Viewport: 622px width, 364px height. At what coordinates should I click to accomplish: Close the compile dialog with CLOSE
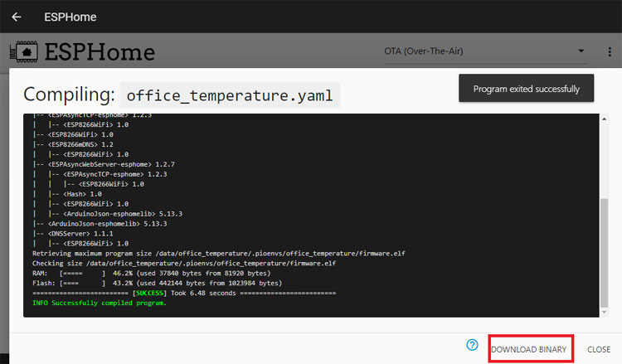[599, 350]
